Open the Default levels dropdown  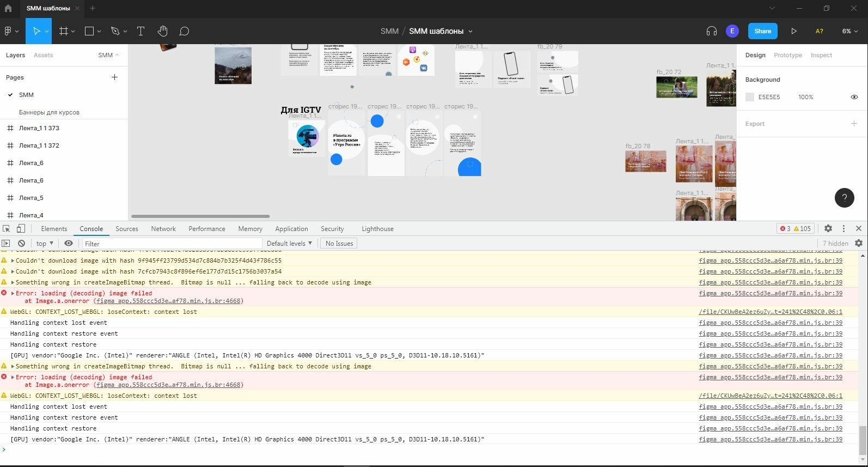coord(289,244)
